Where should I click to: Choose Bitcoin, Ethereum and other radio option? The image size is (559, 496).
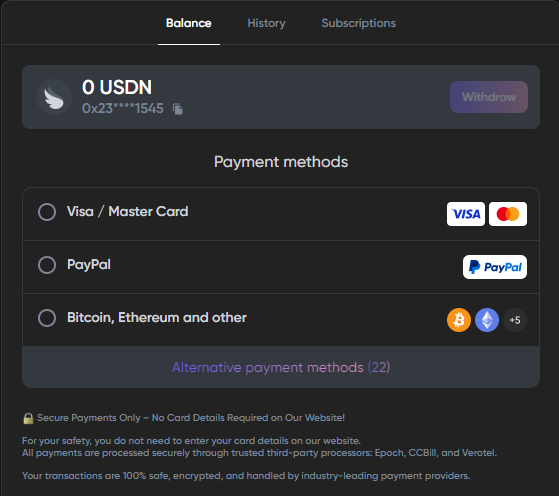click(x=47, y=318)
